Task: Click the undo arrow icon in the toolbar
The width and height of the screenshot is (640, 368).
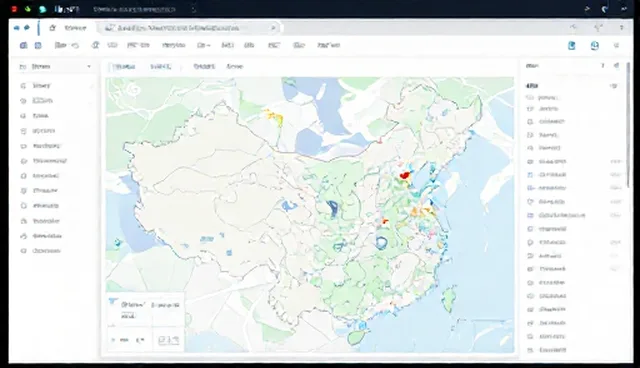Action: pyautogui.click(x=75, y=45)
